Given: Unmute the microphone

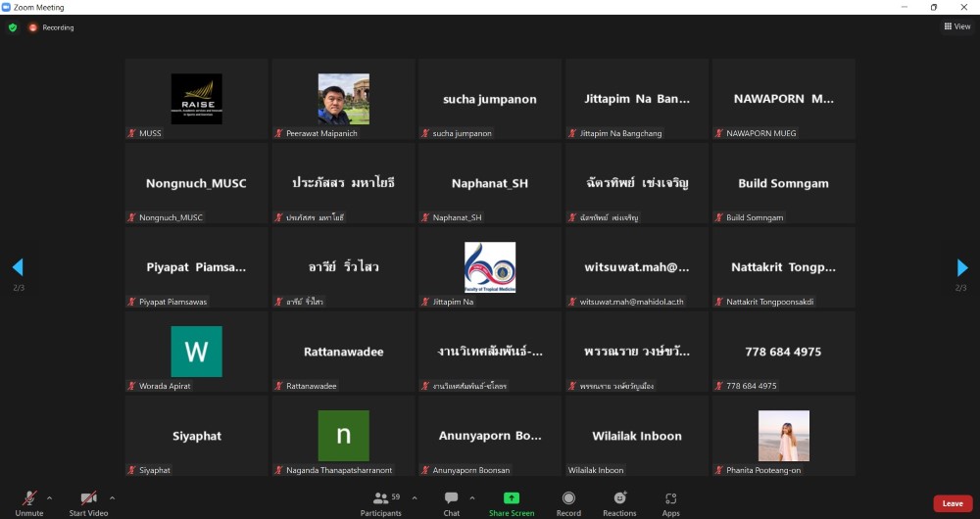Looking at the screenshot, I should pos(29,502).
